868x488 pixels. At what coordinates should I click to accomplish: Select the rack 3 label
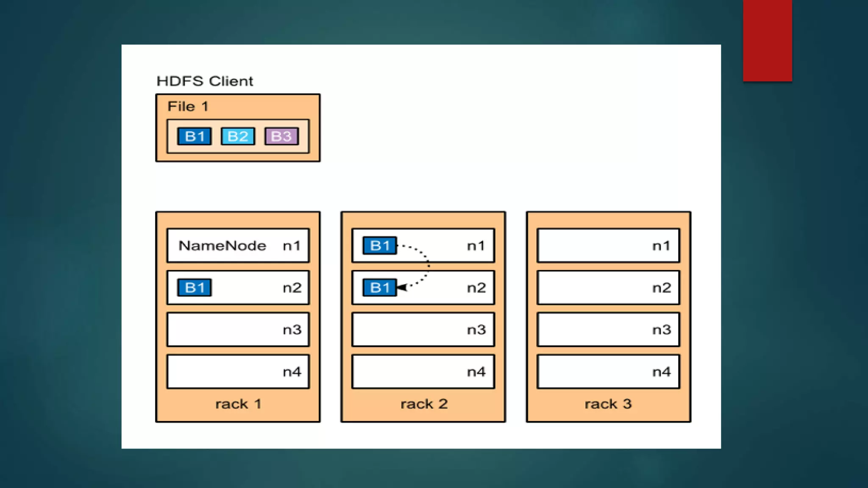tap(608, 404)
